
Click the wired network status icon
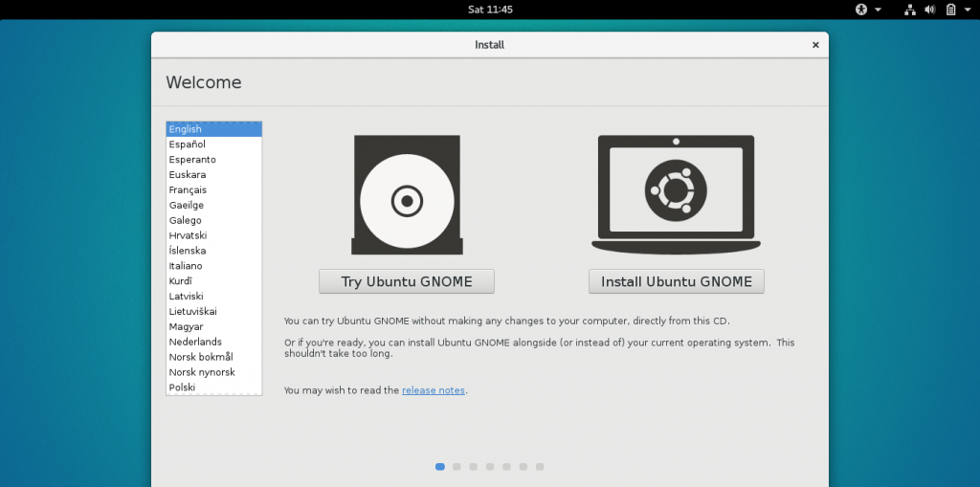[910, 10]
